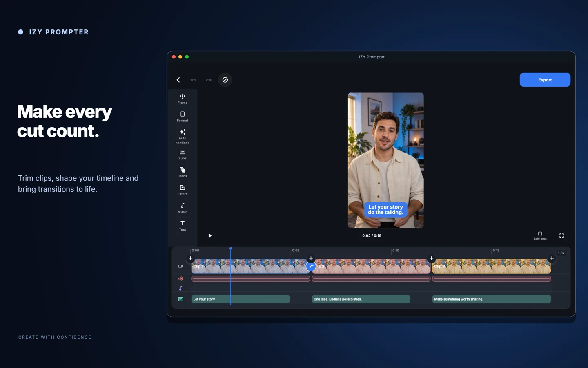Open the Format tool
The height and width of the screenshot is (368, 588).
point(183,117)
